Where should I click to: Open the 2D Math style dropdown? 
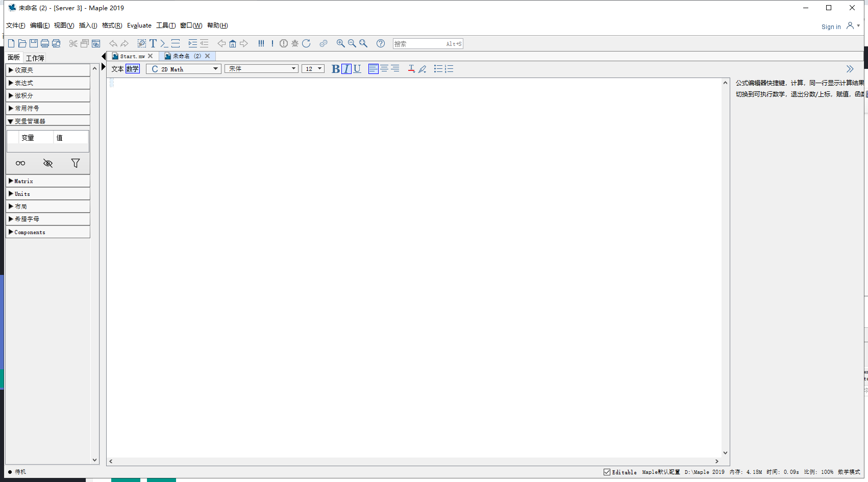pos(184,69)
